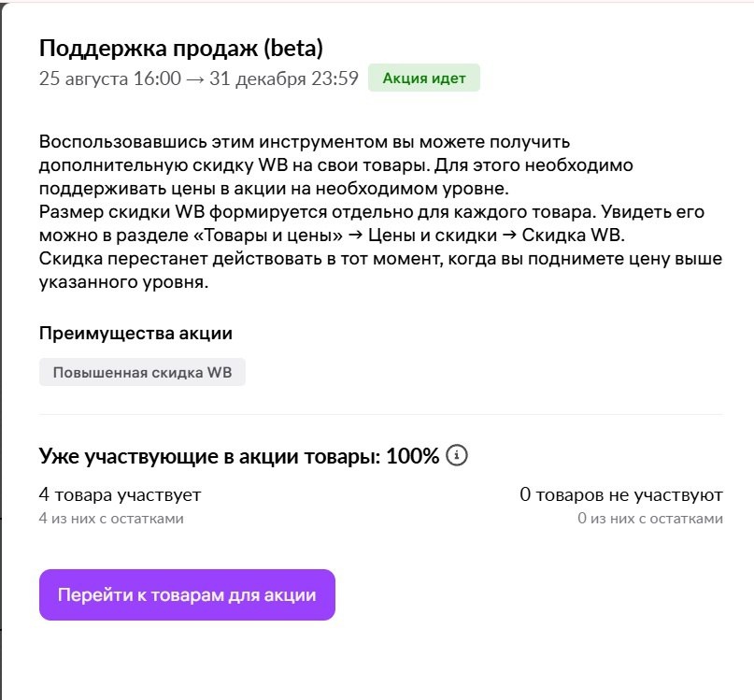
Task: Click the info circle beside participating products heading
Action: [455, 455]
